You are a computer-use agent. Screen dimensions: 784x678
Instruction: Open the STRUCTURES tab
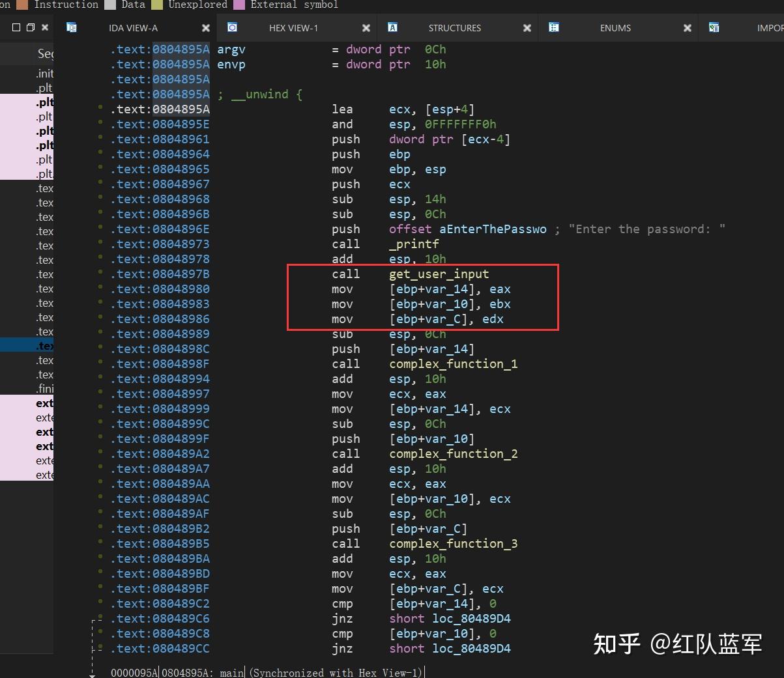pyautogui.click(x=454, y=28)
